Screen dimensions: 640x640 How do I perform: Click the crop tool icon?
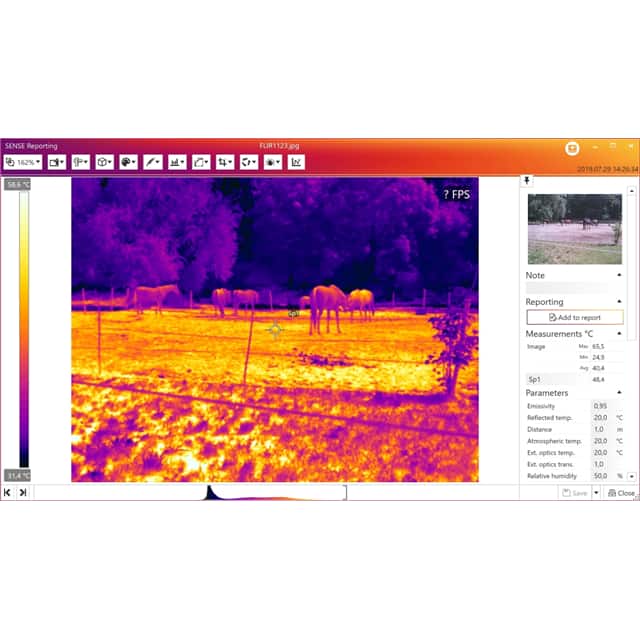click(225, 161)
